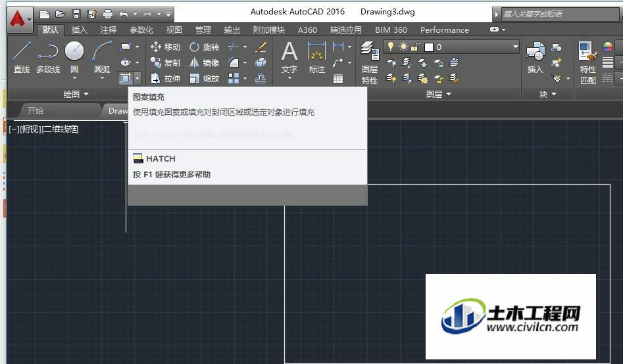This screenshot has width=623, height=364.
Task: Open the Rectangle tool dropdown arrow
Action: click(x=137, y=47)
